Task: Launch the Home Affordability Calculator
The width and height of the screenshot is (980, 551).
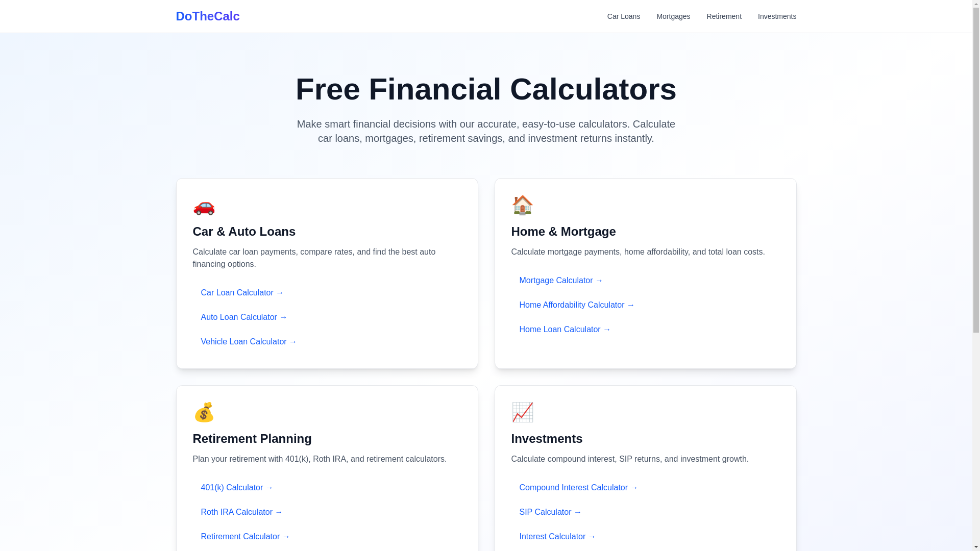Action: [577, 305]
